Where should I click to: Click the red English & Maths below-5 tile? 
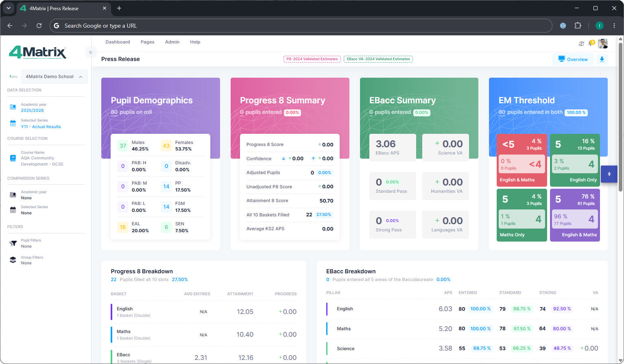[522, 160]
